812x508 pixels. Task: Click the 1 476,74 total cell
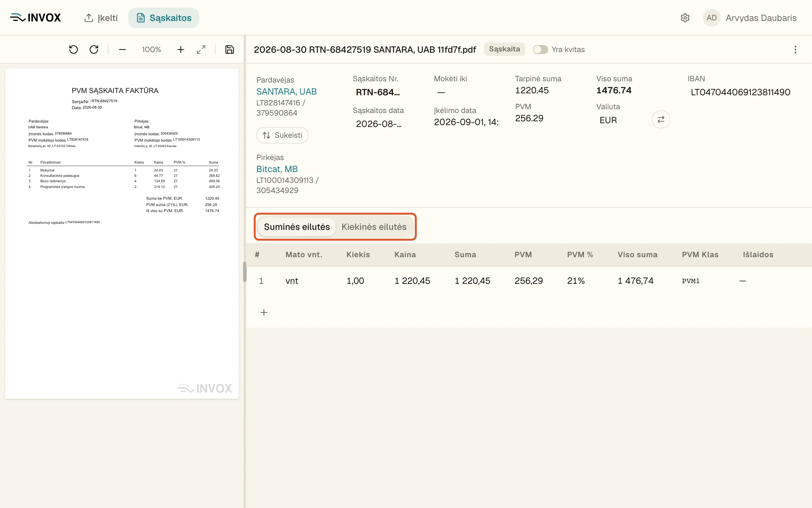click(636, 281)
